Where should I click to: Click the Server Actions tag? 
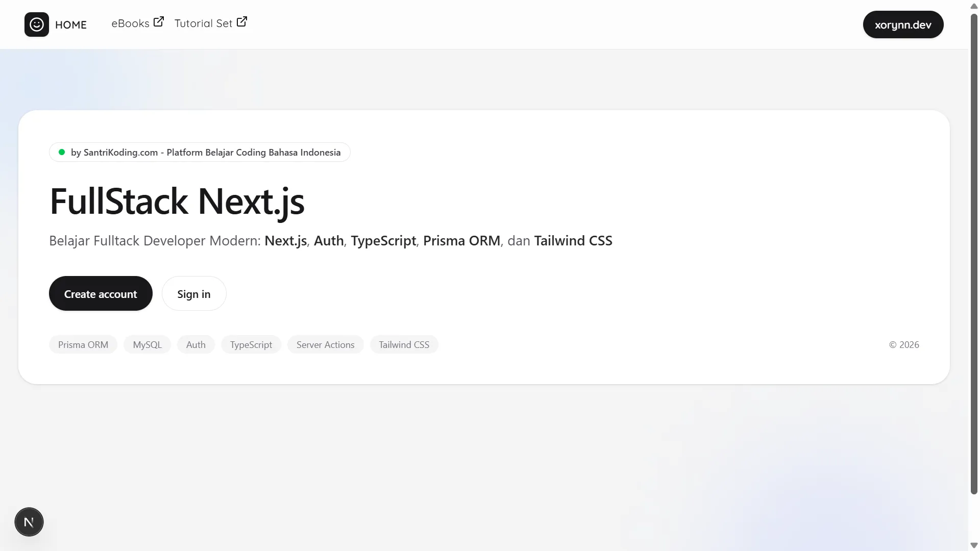pos(326,344)
